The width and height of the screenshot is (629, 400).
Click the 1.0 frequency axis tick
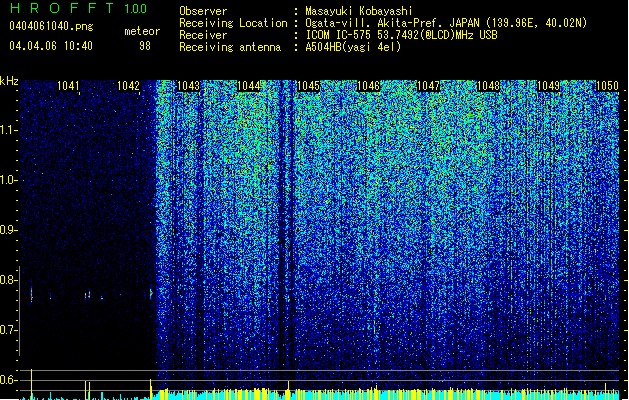pos(9,181)
